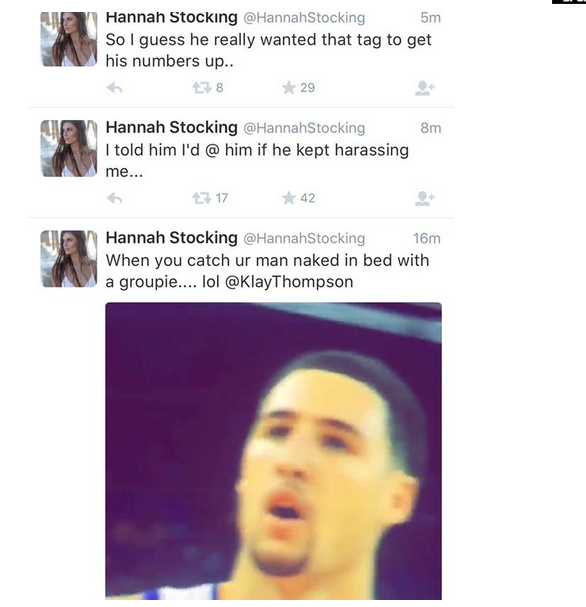Reply to the 'numbers up' tweet
The height and width of the screenshot is (607, 586).
(115, 88)
